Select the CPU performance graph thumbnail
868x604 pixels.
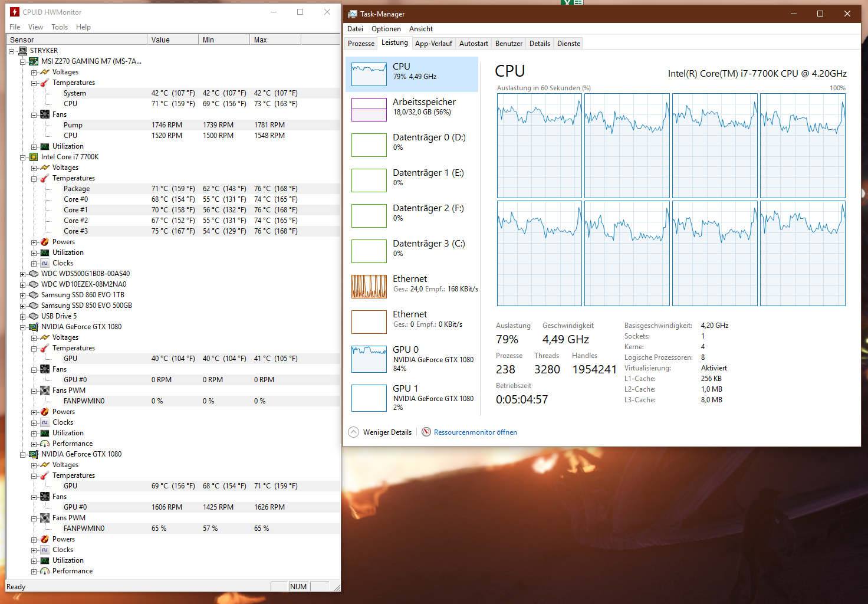tap(369, 74)
